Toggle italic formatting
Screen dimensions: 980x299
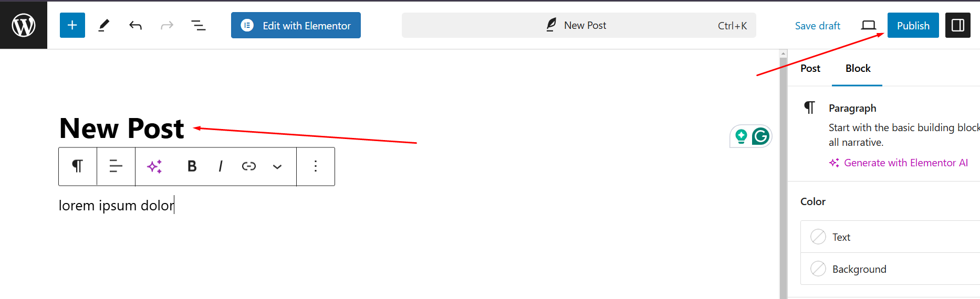(221, 166)
